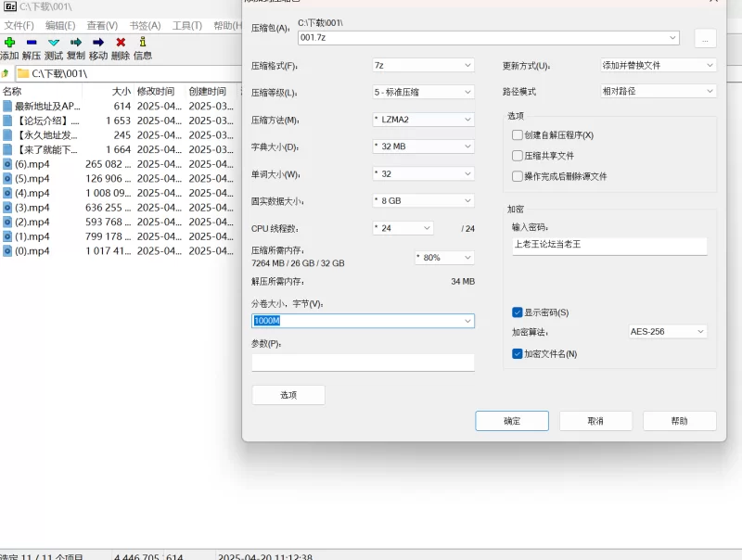Click the 信息 info toolbar icon

coord(143,42)
